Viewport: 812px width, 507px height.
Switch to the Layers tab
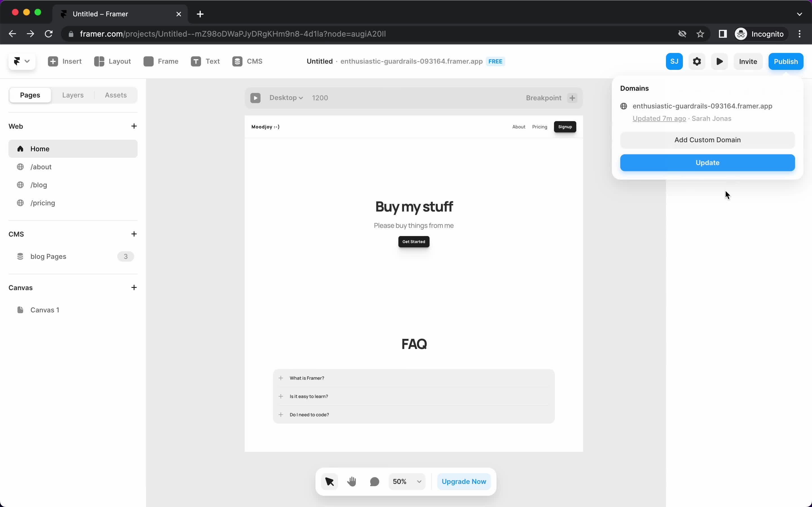coord(73,95)
